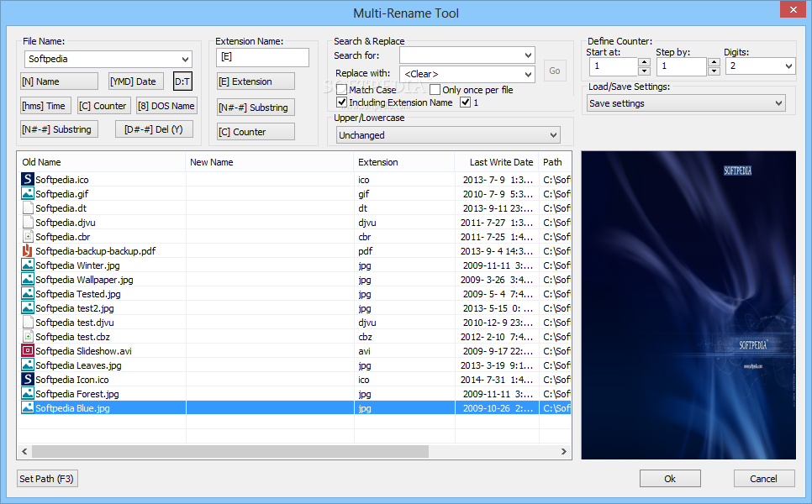Image resolution: width=812 pixels, height=504 pixels.
Task: Sort by Last Write Date column
Action: 497,162
